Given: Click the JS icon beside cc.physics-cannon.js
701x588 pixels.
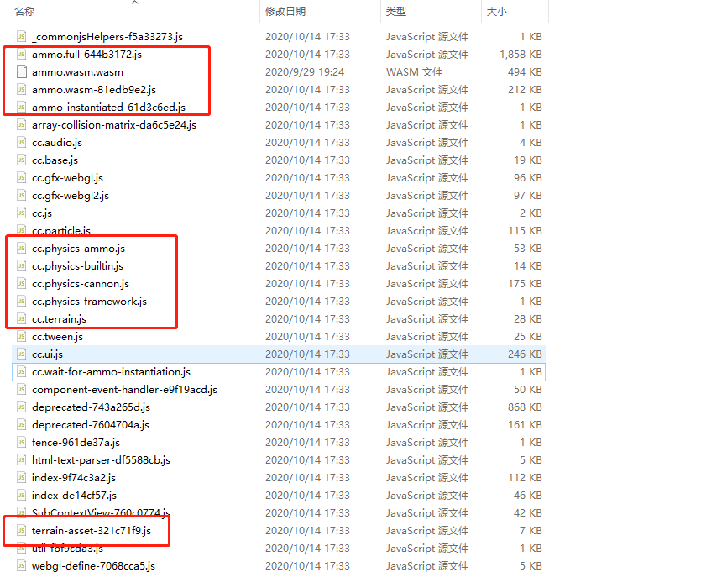Looking at the screenshot, I should pyautogui.click(x=22, y=284).
